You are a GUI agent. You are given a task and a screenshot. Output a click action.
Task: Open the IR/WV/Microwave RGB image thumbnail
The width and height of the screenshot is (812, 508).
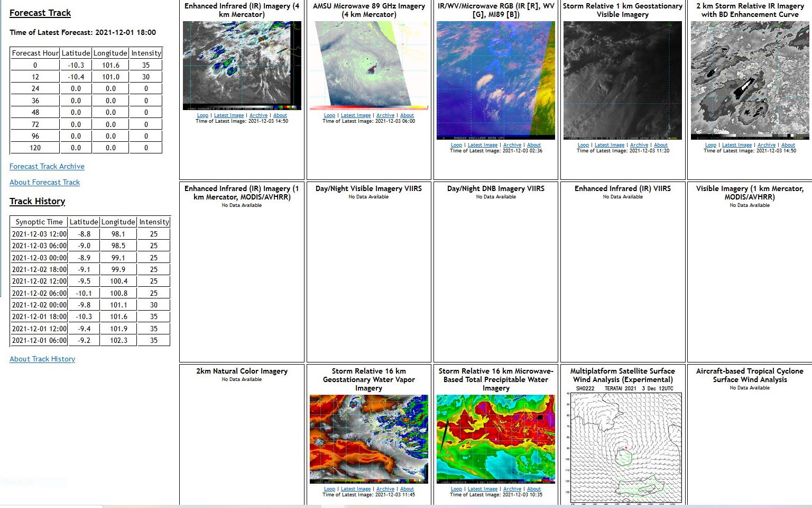[496, 80]
